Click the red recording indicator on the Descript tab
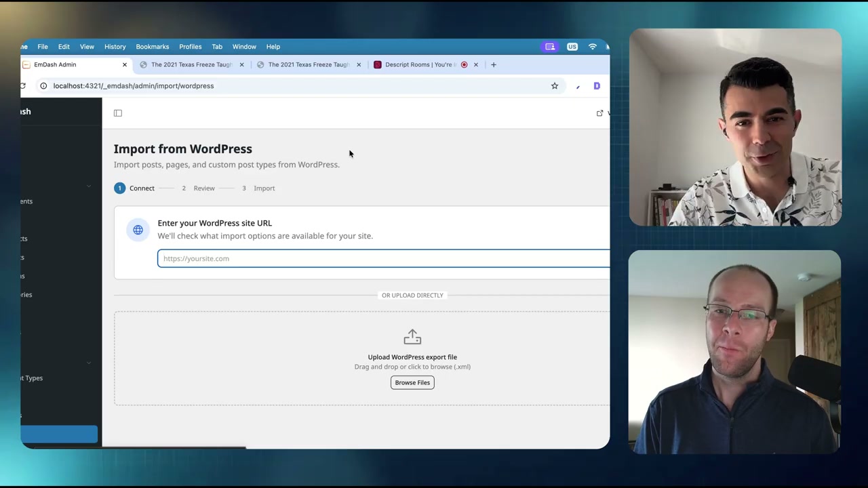Screen dimensions: 868x488 (x=465, y=64)
